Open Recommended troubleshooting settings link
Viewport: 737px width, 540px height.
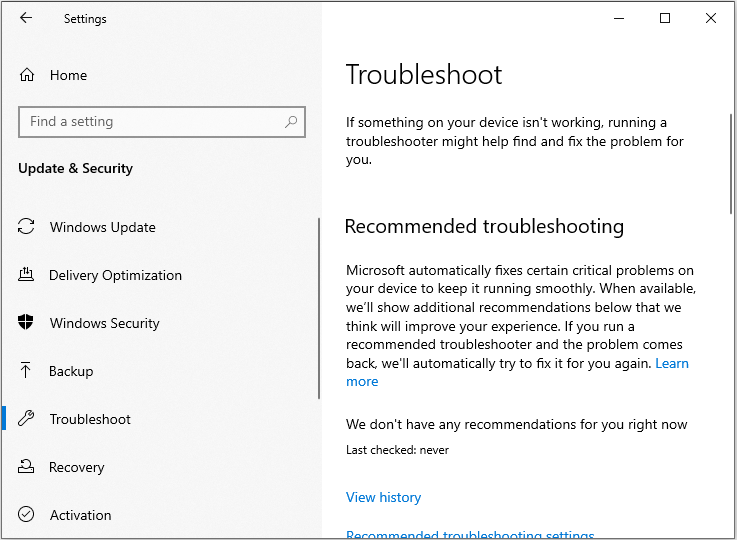coord(470,535)
